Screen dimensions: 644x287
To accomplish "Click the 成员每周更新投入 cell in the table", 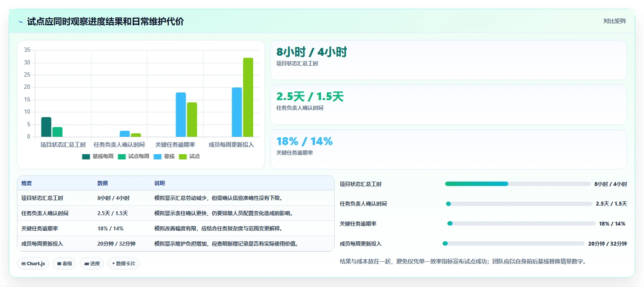I will click(x=42, y=244).
